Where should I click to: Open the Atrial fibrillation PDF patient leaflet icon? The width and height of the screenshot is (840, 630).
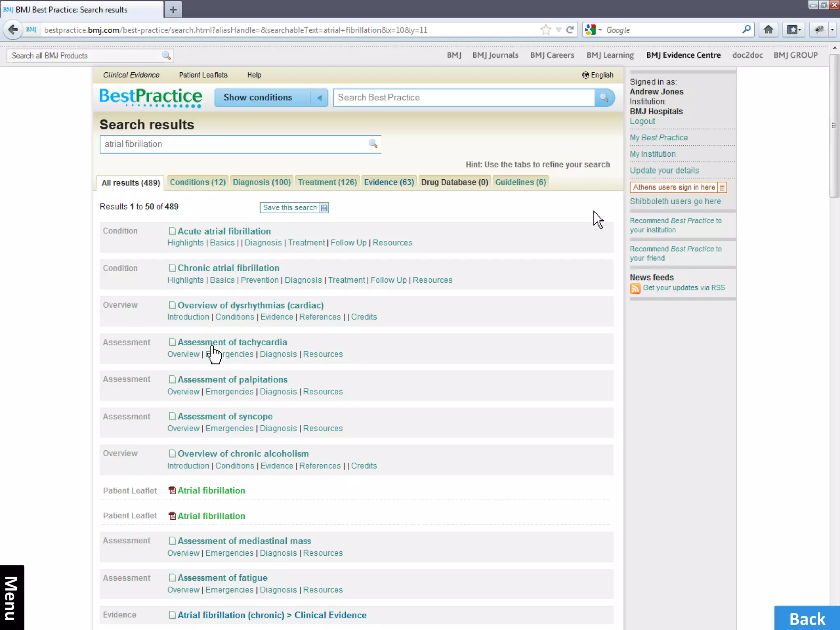click(x=172, y=491)
